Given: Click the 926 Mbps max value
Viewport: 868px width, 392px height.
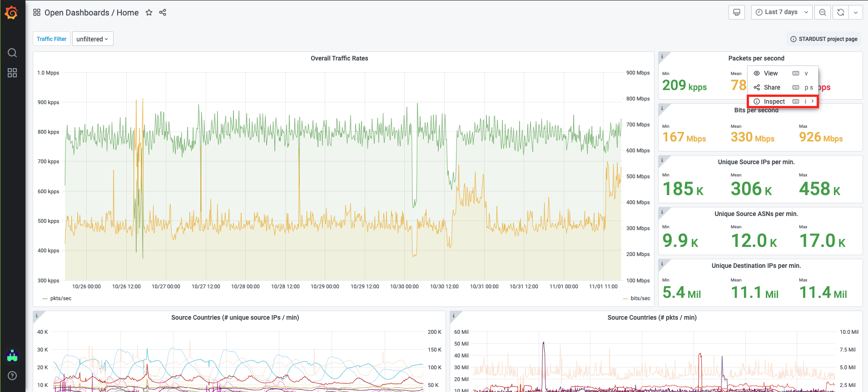Looking at the screenshot, I should pyautogui.click(x=821, y=137).
